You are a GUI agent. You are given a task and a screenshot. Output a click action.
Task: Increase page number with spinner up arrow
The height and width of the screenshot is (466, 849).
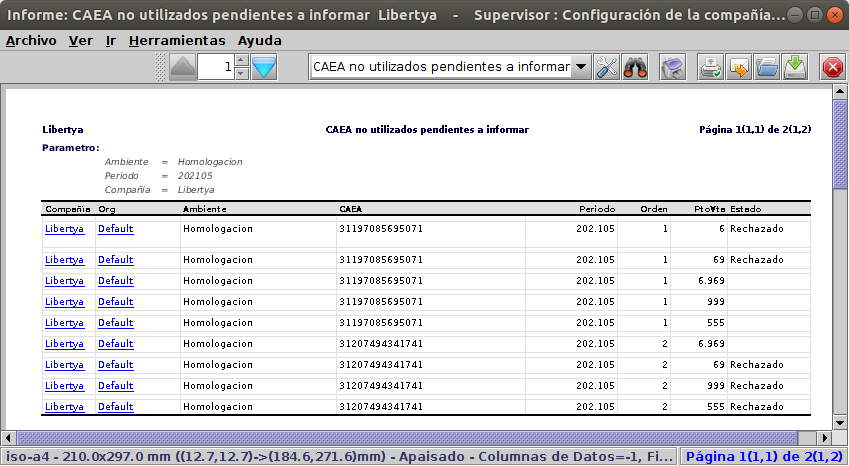click(x=241, y=60)
